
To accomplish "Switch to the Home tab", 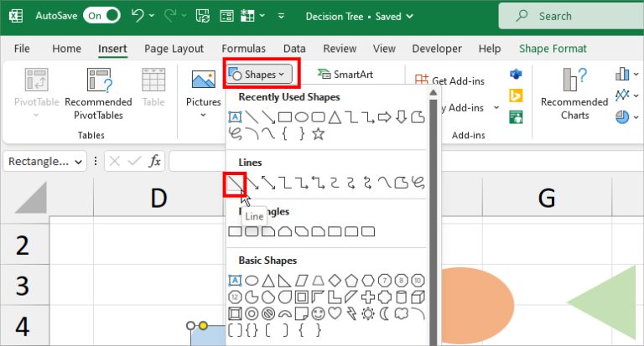I will pos(66,49).
